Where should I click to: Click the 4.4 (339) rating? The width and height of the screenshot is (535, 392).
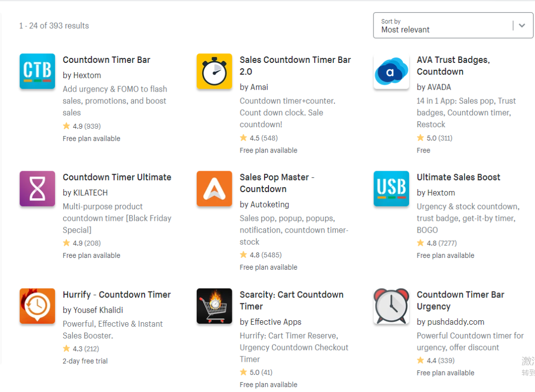click(x=436, y=360)
